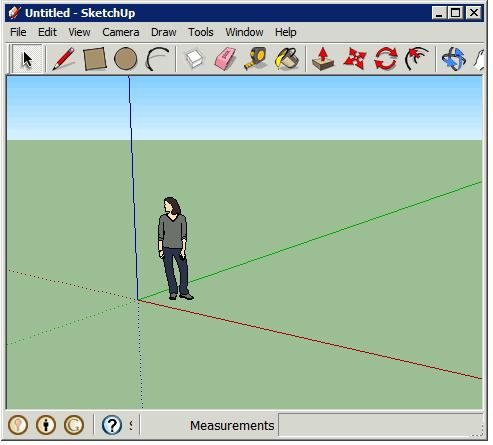Activate the Rotate tool
Screen dimensions: 493x445
[386, 59]
